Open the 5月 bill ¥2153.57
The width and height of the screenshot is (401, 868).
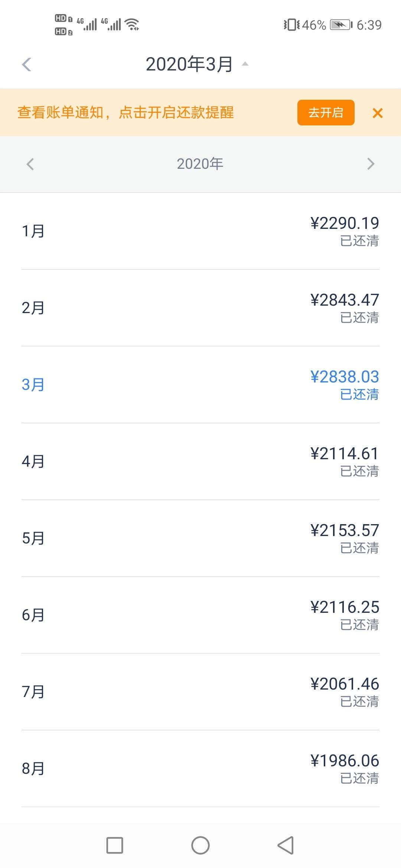pos(200,538)
